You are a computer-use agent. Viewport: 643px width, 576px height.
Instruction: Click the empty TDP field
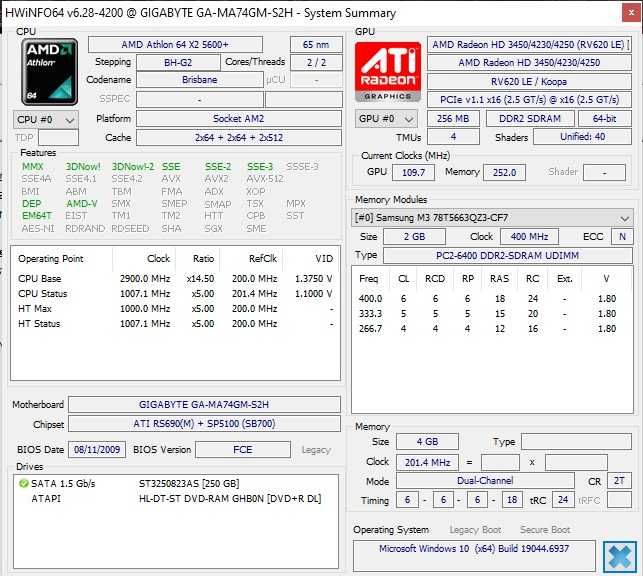pos(58,138)
